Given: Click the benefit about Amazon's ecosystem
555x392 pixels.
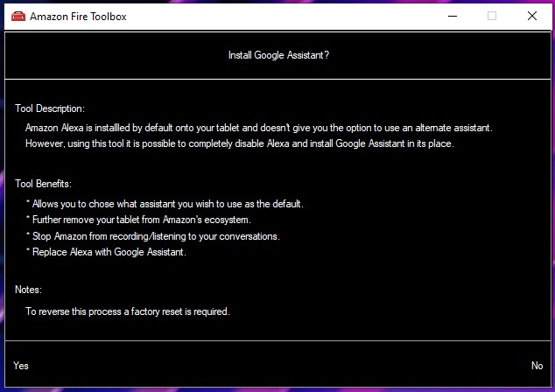Looking at the screenshot, I should 138,220.
